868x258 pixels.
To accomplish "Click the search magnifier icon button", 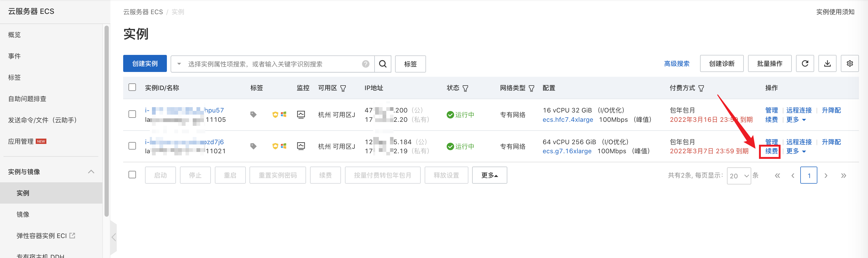I will [x=383, y=64].
